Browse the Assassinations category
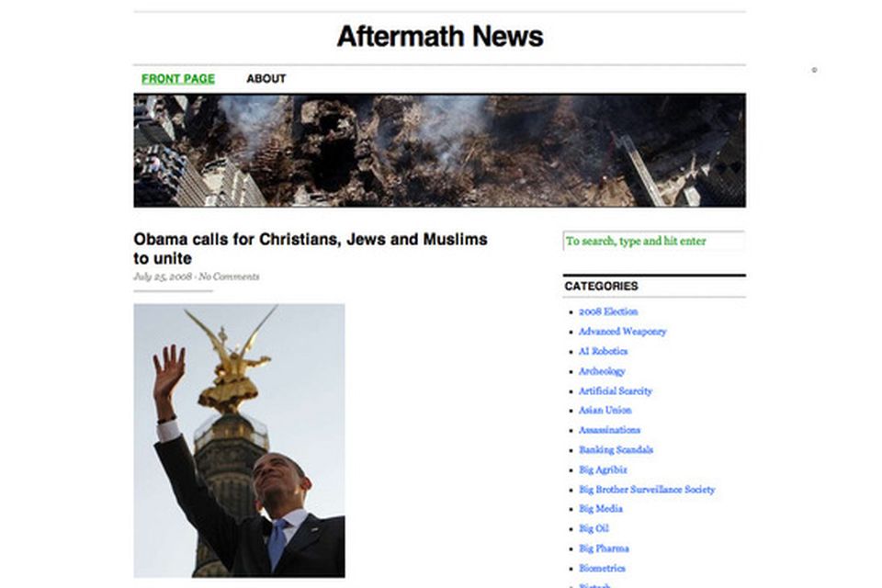Image resolution: width=882 pixels, height=588 pixels. point(610,430)
